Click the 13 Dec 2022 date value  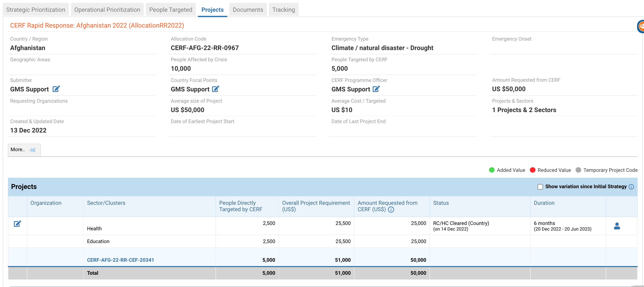point(28,130)
